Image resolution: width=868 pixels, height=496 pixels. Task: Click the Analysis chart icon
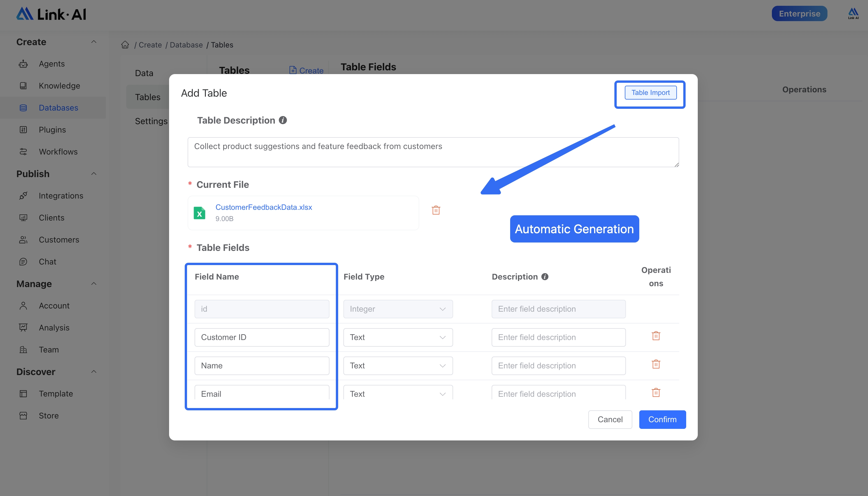pos(23,328)
